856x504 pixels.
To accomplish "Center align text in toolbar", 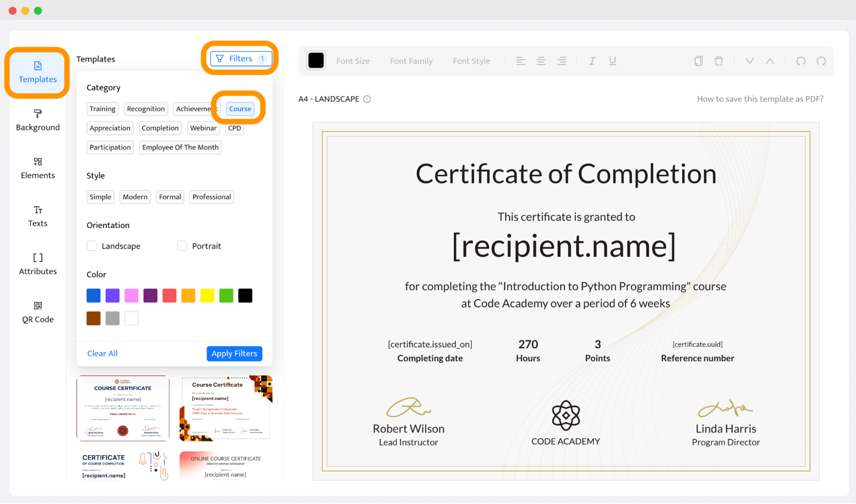I will coord(541,61).
